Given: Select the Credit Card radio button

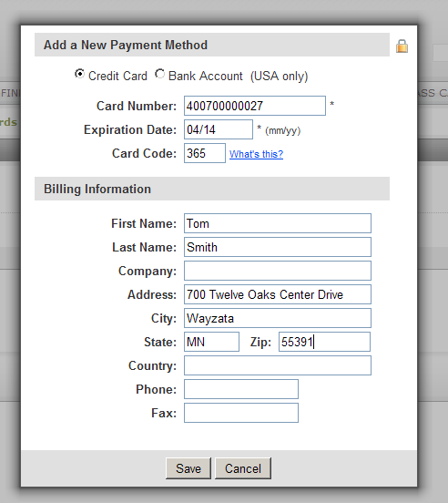Looking at the screenshot, I should click(x=79, y=74).
